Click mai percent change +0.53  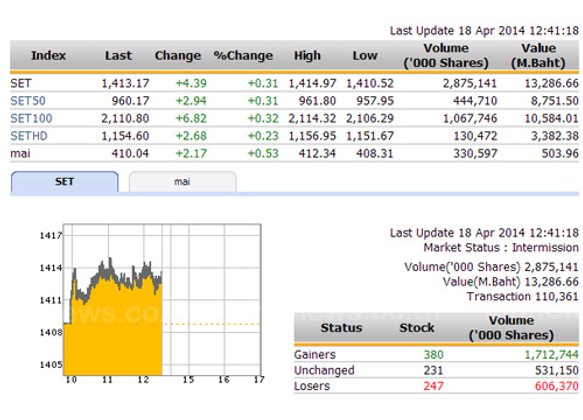263,153
